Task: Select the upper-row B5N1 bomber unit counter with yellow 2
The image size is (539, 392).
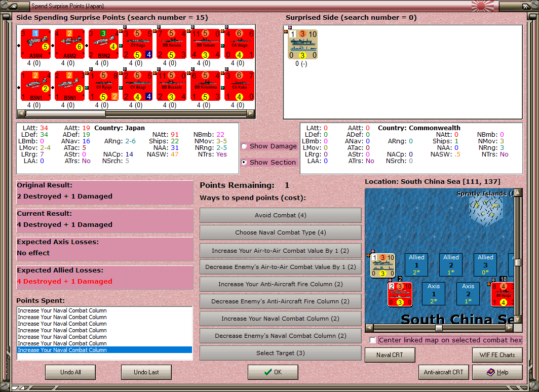Action: pos(36,86)
